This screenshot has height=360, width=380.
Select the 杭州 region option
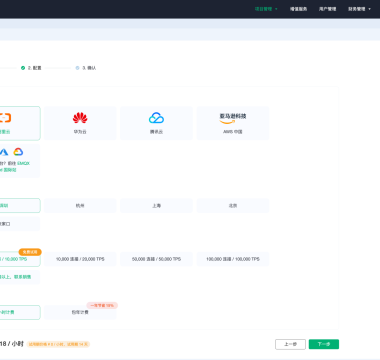pyautogui.click(x=80, y=206)
